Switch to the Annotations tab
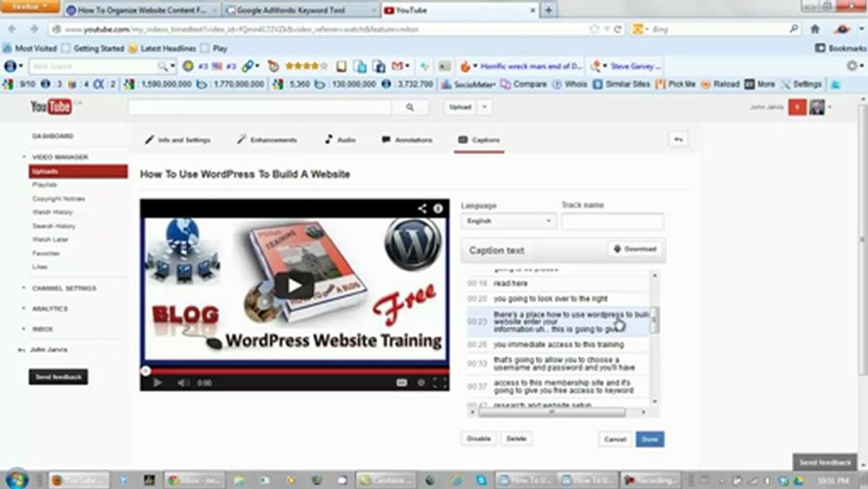Image resolution: width=868 pixels, height=489 pixels. [407, 140]
